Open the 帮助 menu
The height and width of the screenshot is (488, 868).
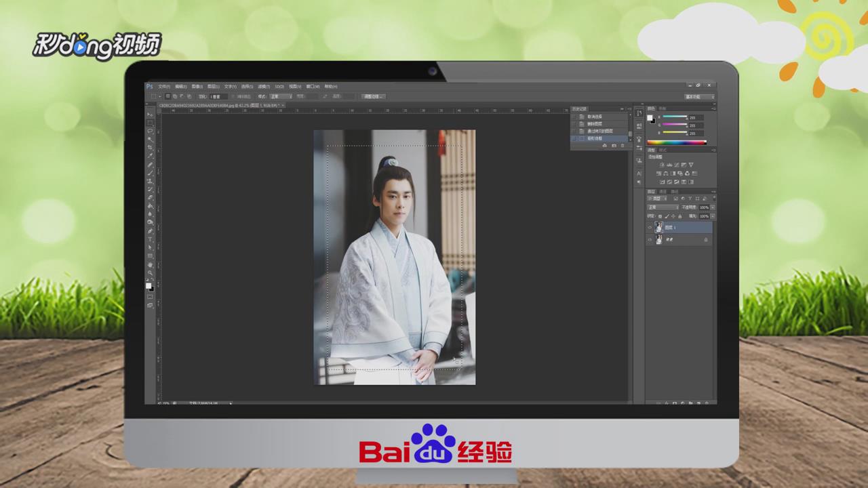pyautogui.click(x=331, y=86)
